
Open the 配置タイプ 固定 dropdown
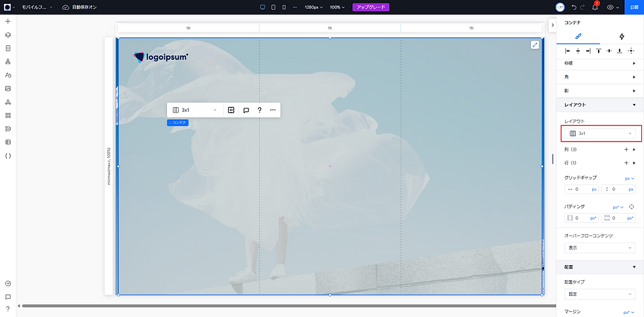(600, 295)
